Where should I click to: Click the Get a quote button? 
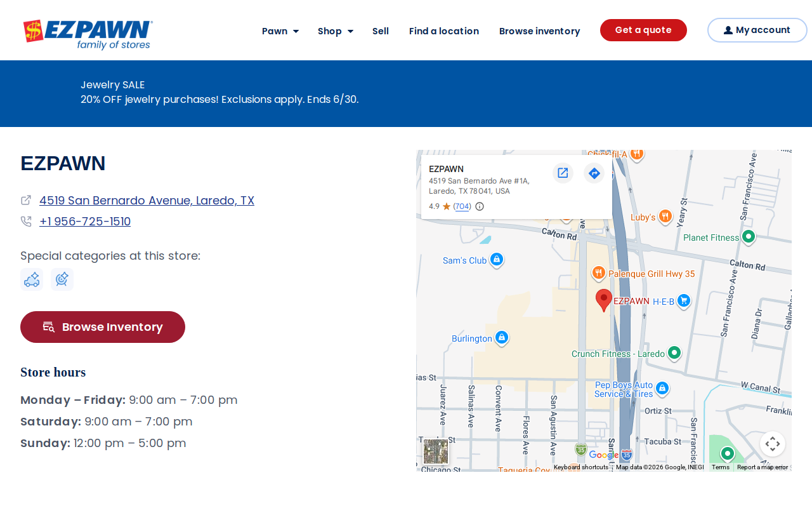point(643,30)
